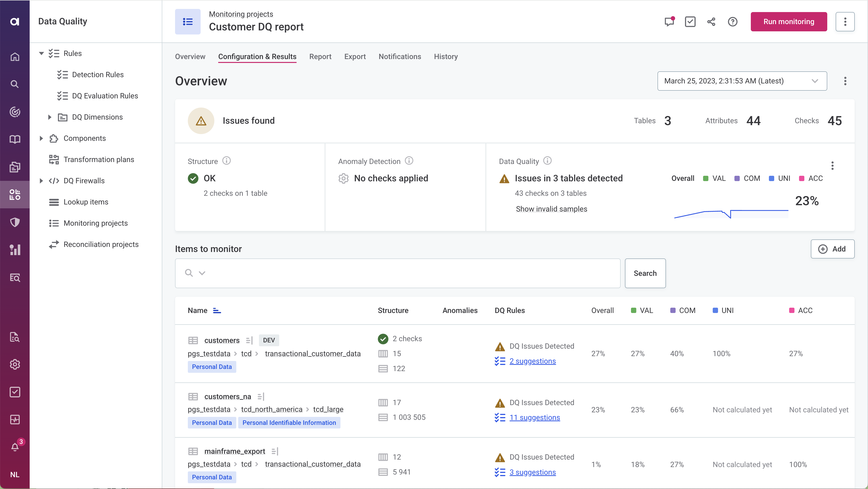The height and width of the screenshot is (489, 868).
Task: Collapse the Rules tree node
Action: point(41,53)
